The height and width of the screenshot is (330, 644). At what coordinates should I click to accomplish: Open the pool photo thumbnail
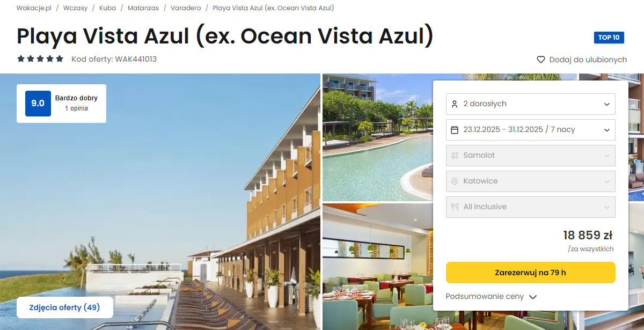click(x=378, y=137)
